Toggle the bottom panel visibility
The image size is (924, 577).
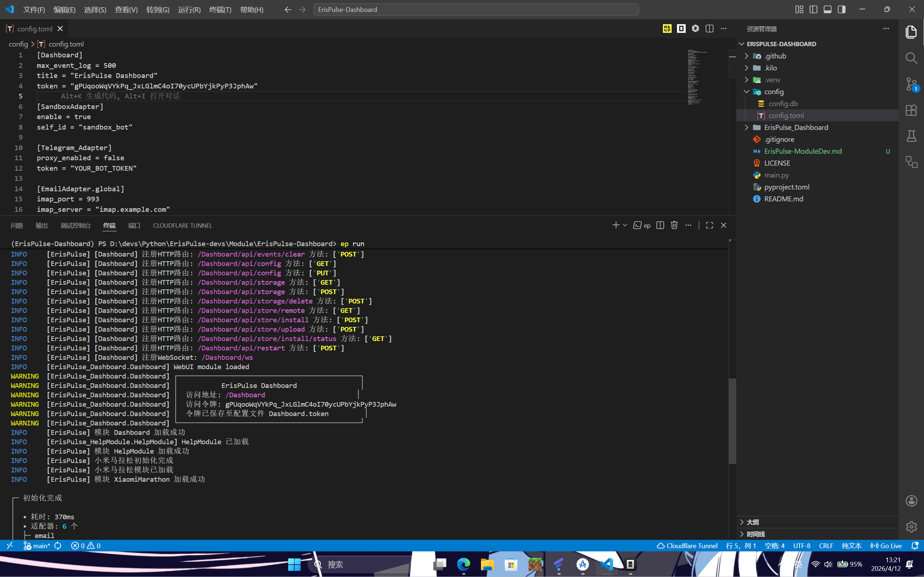[827, 9]
